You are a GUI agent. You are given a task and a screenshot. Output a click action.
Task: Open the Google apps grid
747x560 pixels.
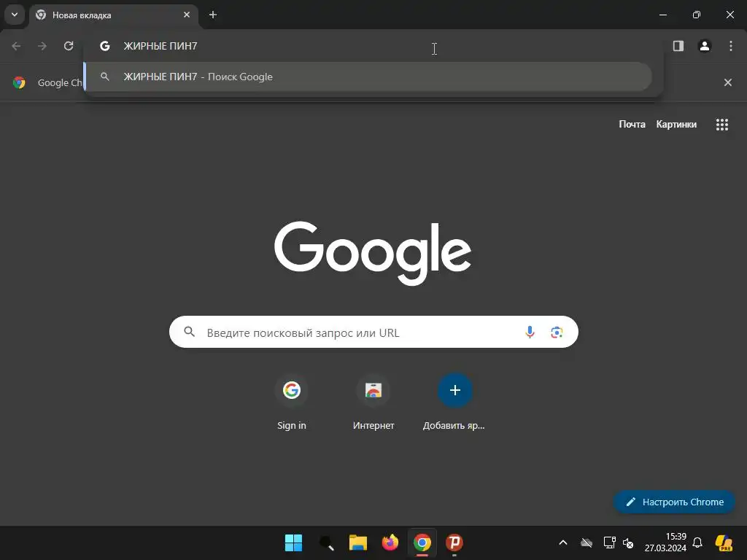[x=722, y=124]
